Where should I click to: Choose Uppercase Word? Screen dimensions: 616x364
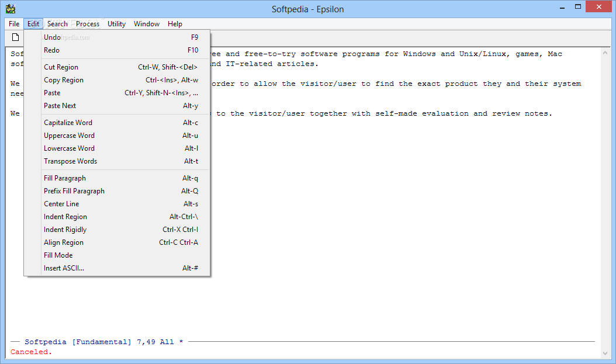tap(117, 136)
